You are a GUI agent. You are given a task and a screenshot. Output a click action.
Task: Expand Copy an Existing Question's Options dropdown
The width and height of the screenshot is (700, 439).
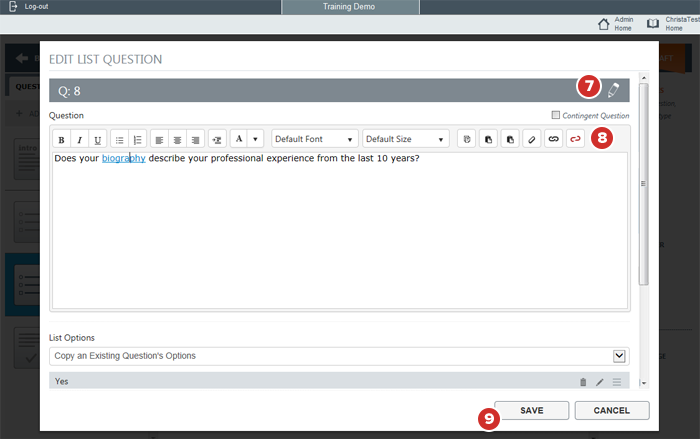click(x=619, y=356)
